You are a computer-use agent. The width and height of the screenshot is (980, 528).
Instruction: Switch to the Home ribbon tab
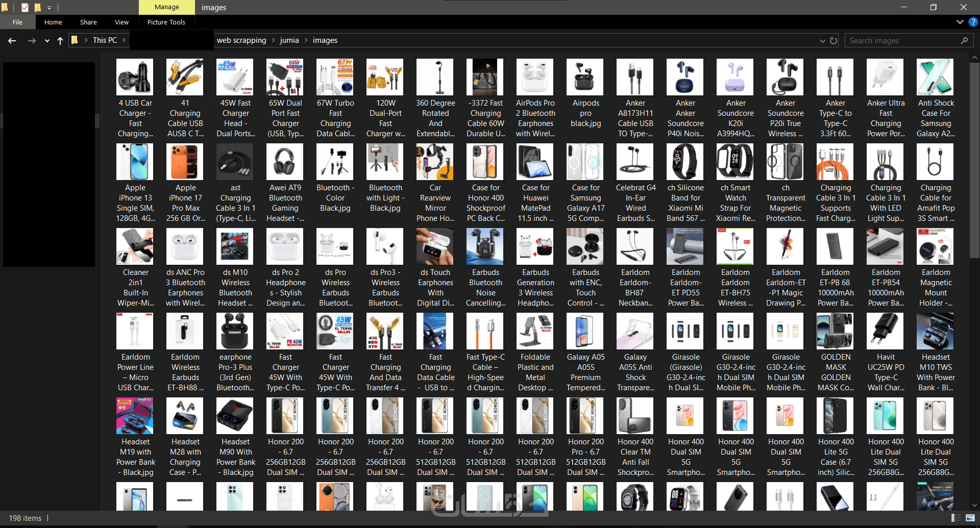53,22
